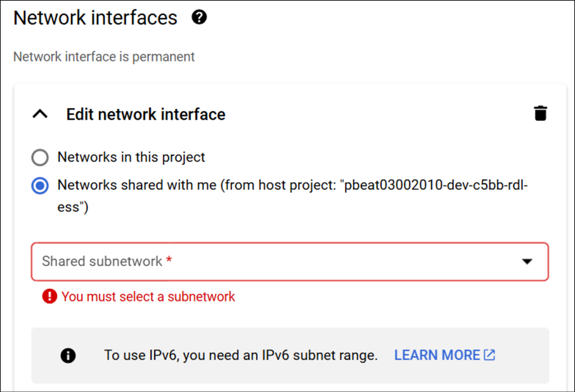Click the "Networks in this project" label text
This screenshot has width=575, height=392.
coord(131,157)
